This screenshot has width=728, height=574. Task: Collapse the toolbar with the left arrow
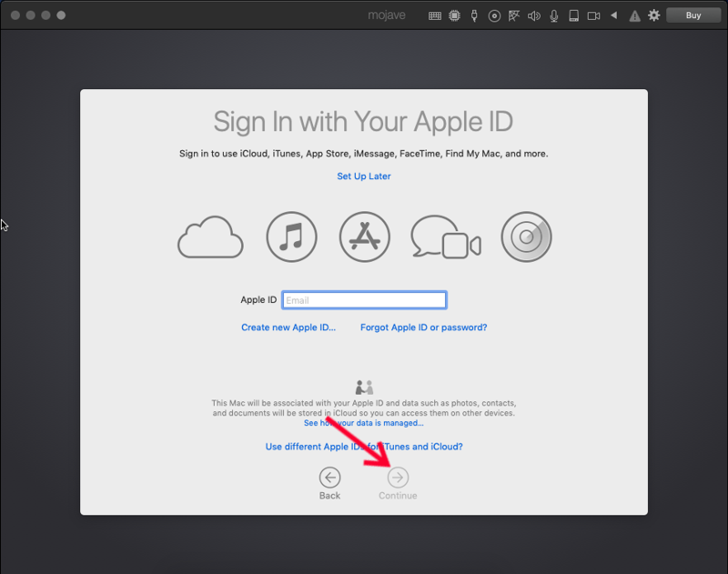tap(613, 15)
